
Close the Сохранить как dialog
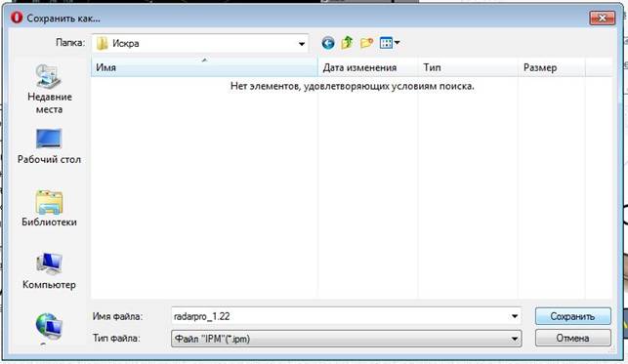602,18
